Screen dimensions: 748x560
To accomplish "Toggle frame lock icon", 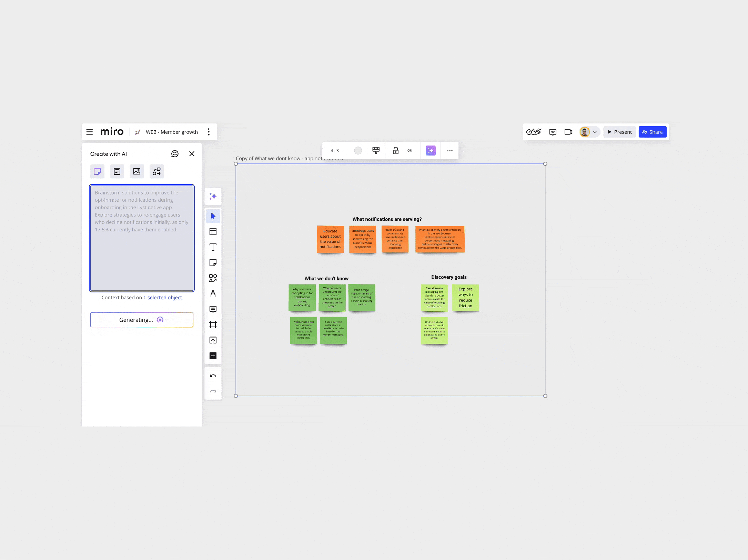I will pyautogui.click(x=395, y=151).
